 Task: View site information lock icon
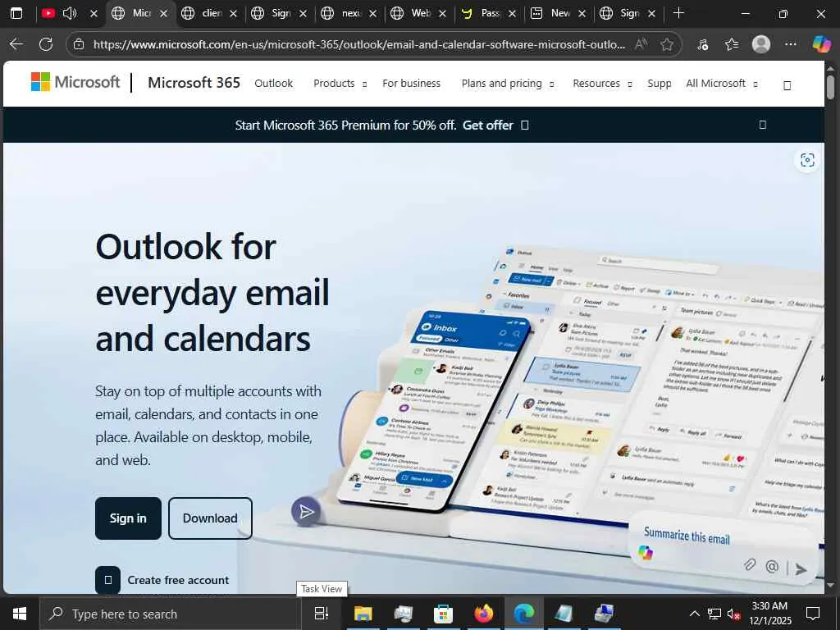pyautogui.click(x=79, y=44)
